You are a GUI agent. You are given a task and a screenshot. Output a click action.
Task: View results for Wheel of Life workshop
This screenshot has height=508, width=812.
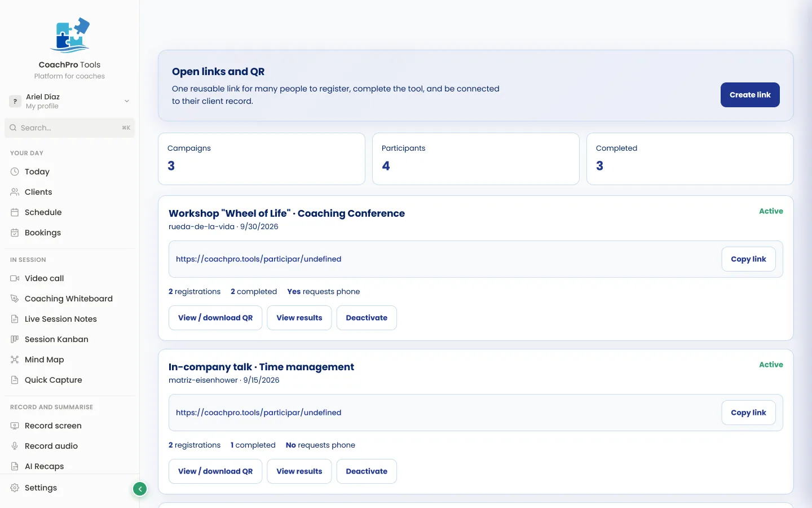coord(299,318)
